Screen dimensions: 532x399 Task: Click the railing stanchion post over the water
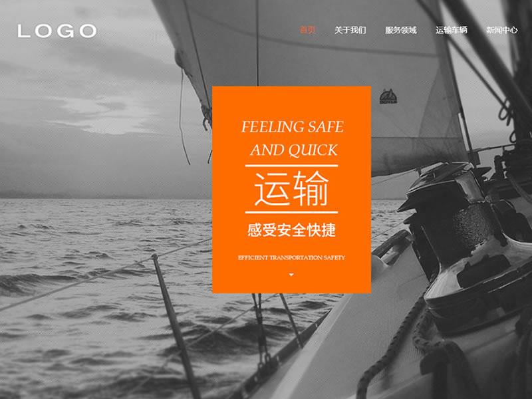coord(176,326)
